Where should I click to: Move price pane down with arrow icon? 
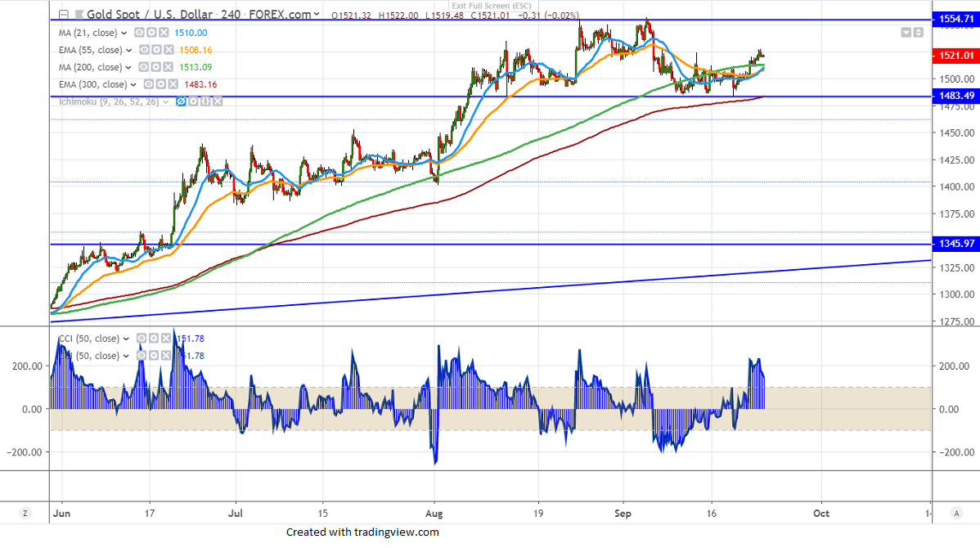pos(906,33)
